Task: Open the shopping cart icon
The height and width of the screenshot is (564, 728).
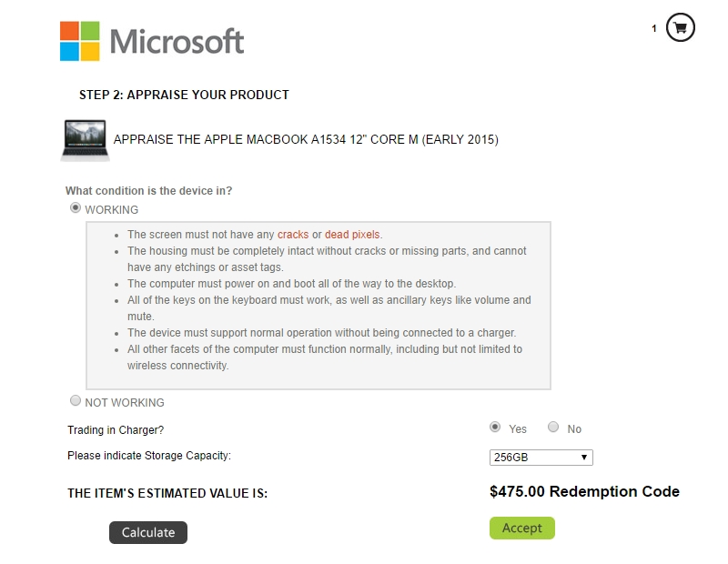Action: tap(680, 28)
